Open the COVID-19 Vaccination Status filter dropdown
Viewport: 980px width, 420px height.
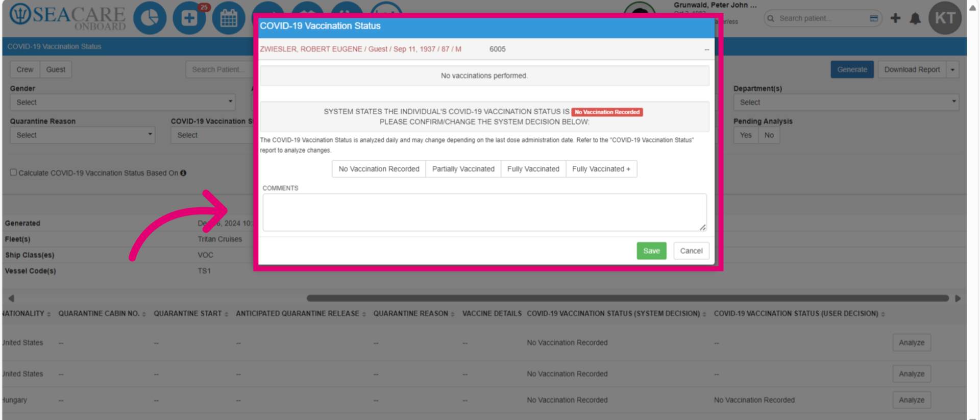pos(212,135)
